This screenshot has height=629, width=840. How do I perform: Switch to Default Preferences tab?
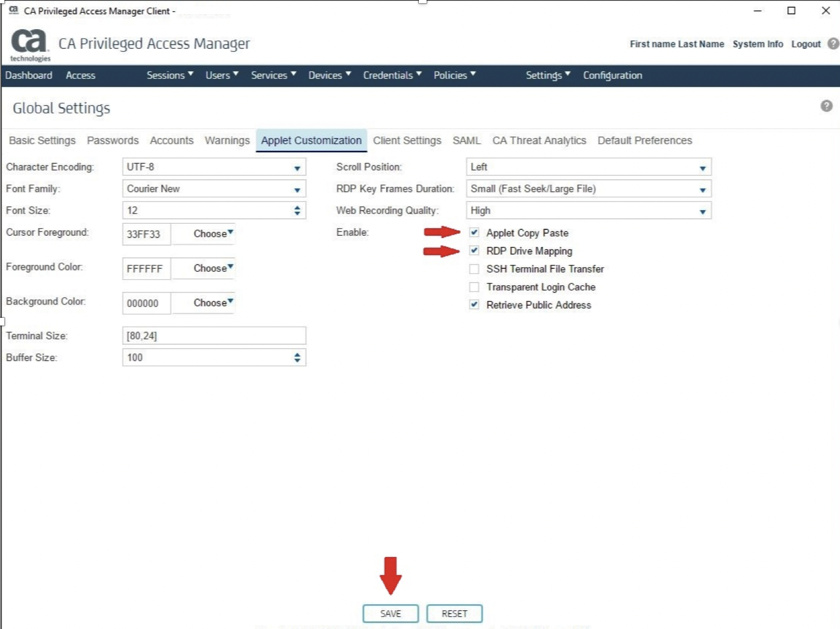click(645, 141)
